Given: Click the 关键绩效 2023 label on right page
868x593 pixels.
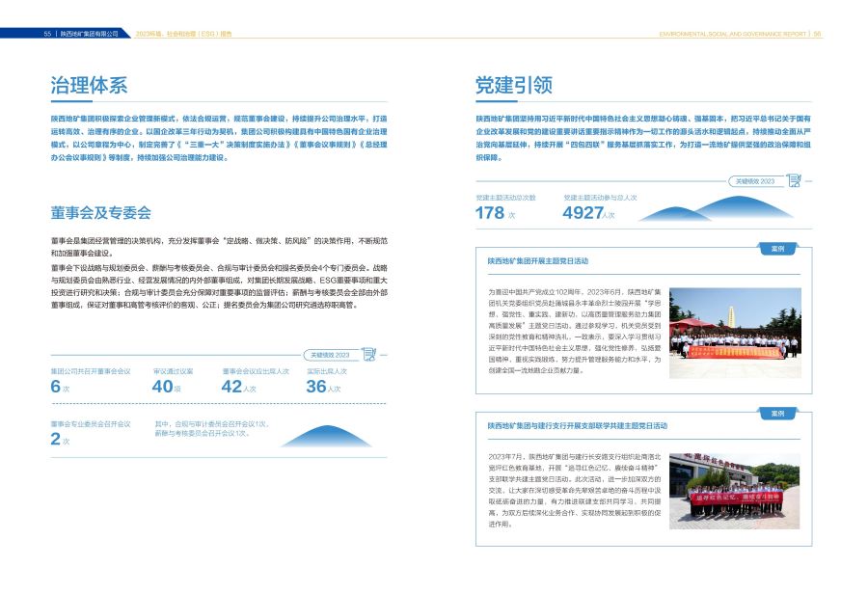Looking at the screenshot, I should pos(755,180).
